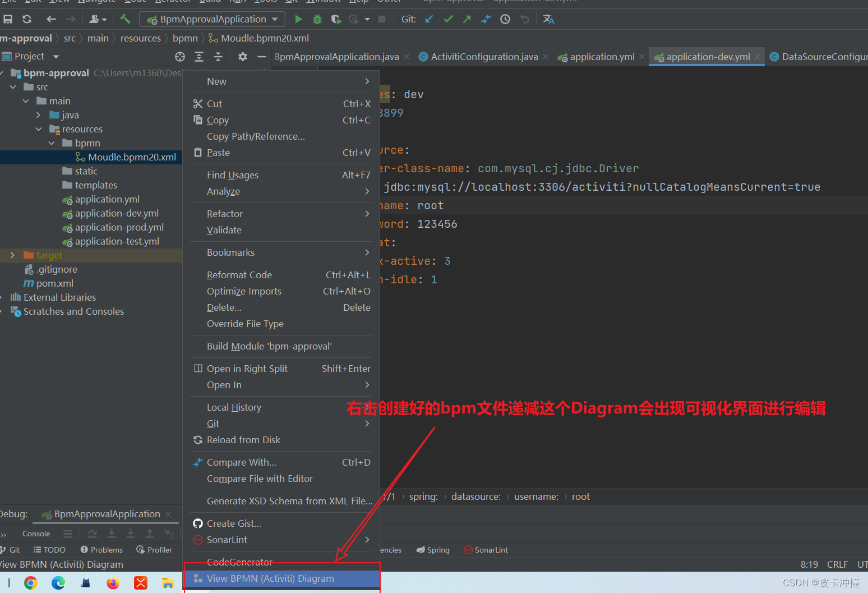Screen dimensions: 868x593
Task: Expand the target folder in the tree
Action: coord(13,255)
